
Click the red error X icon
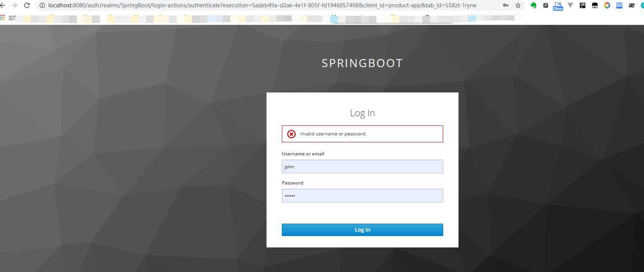coord(291,134)
